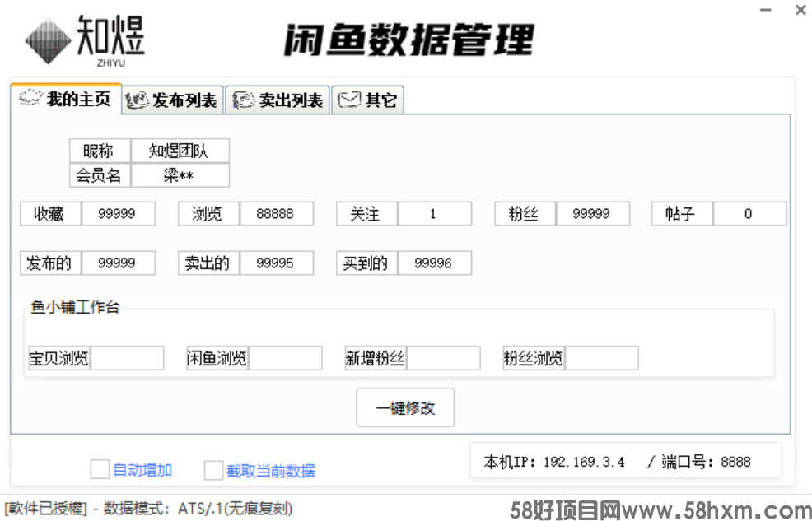Screen dimensions: 812x521
Task: Select the 收藏 value field
Action: click(x=119, y=214)
